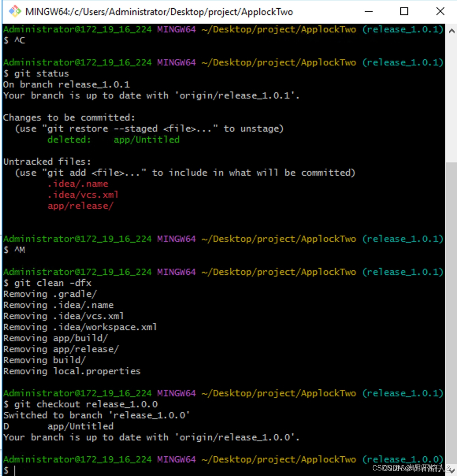The image size is (457, 476).
Task: Click the '$ ^M' line
Action: coord(14,250)
